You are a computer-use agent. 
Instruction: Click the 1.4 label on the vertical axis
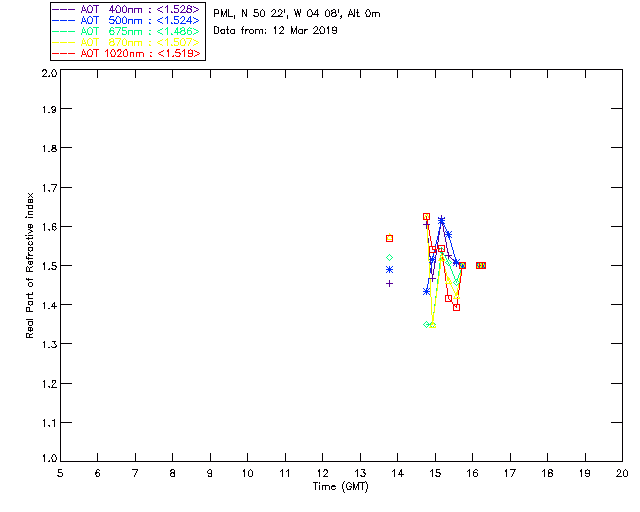[49, 305]
